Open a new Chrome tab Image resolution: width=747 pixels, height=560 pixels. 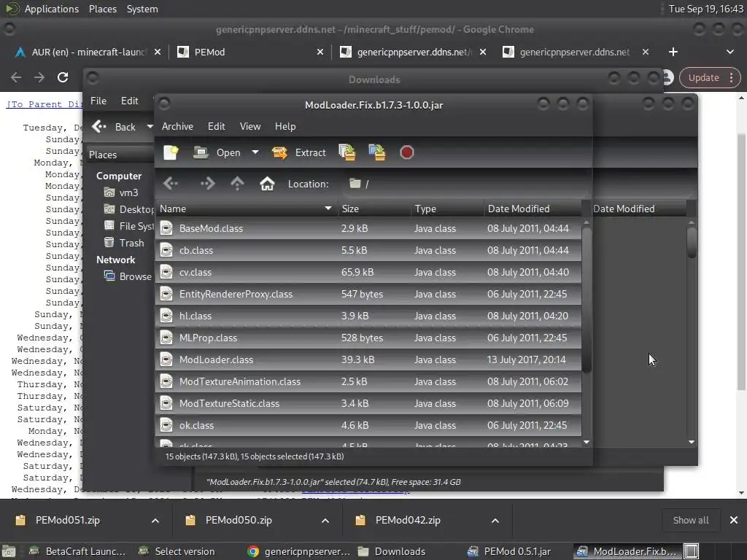(x=673, y=52)
